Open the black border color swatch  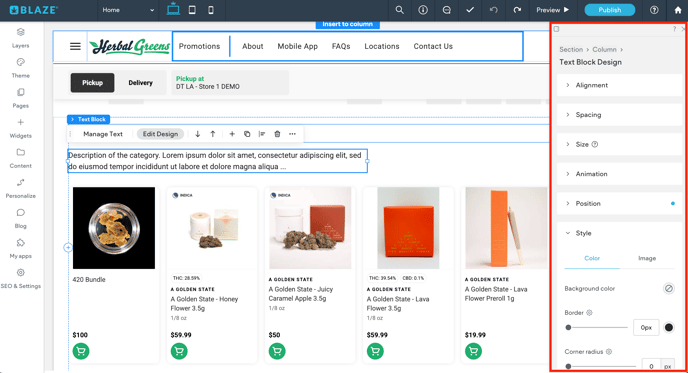tap(668, 327)
